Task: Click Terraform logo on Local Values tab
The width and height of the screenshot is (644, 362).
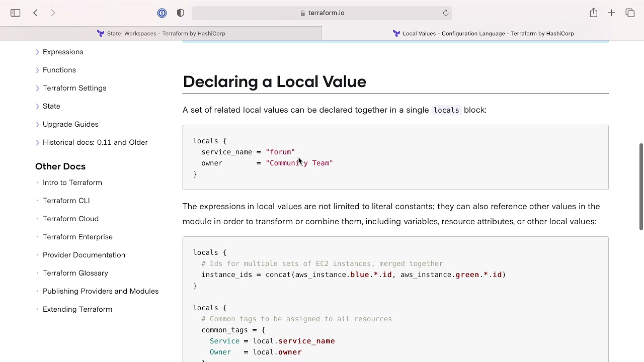Action: coord(396,33)
